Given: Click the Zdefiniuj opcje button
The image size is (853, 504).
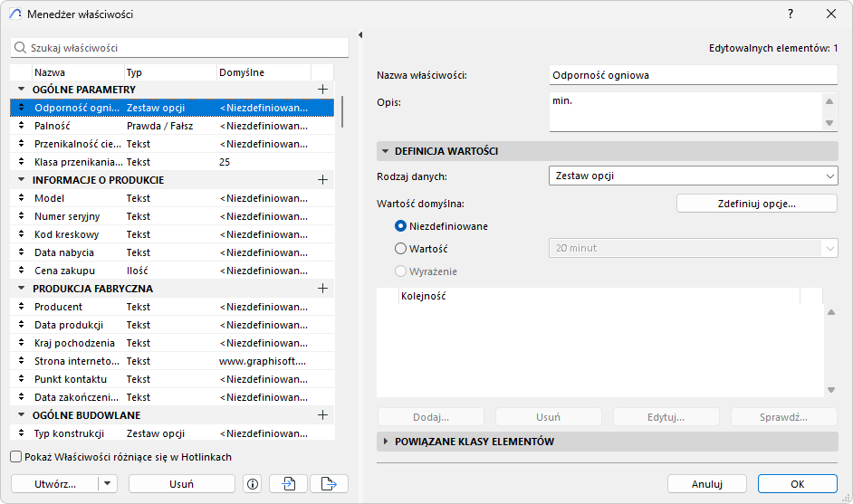Looking at the screenshot, I should tap(756, 204).
